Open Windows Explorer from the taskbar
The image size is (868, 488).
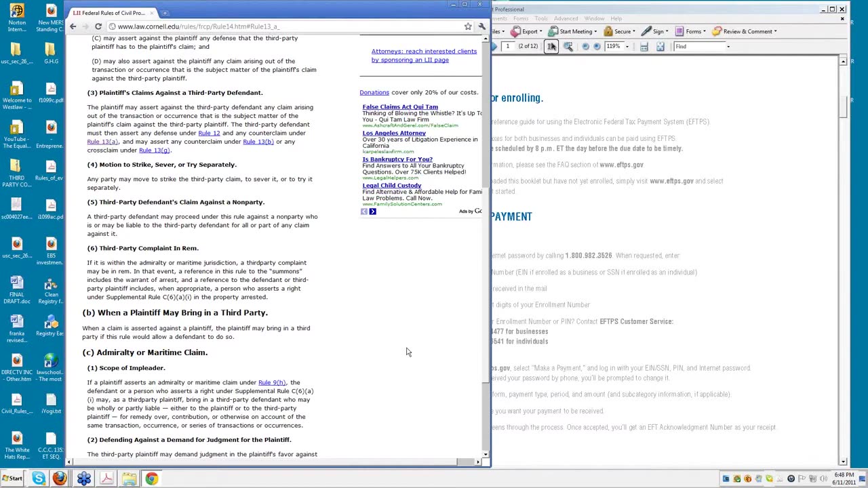pyautogui.click(x=129, y=479)
